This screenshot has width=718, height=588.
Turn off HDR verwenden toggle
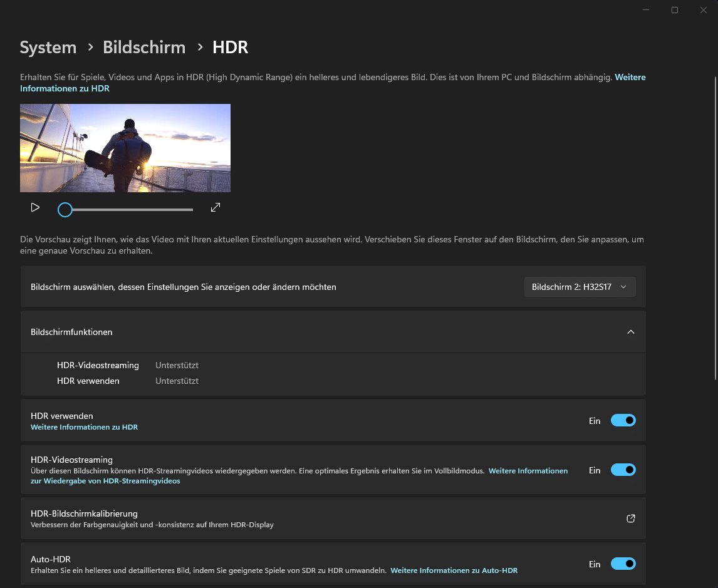pos(623,421)
